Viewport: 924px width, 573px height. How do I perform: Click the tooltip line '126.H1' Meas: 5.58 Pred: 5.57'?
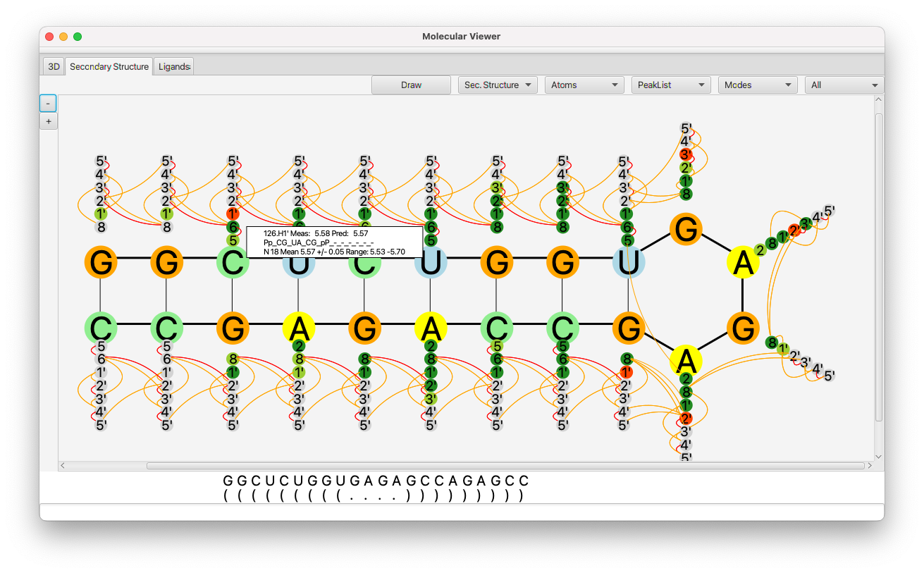(x=316, y=233)
